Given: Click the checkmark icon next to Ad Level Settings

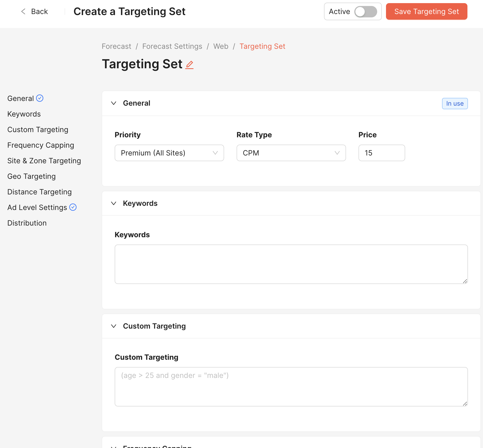Looking at the screenshot, I should (x=73, y=207).
